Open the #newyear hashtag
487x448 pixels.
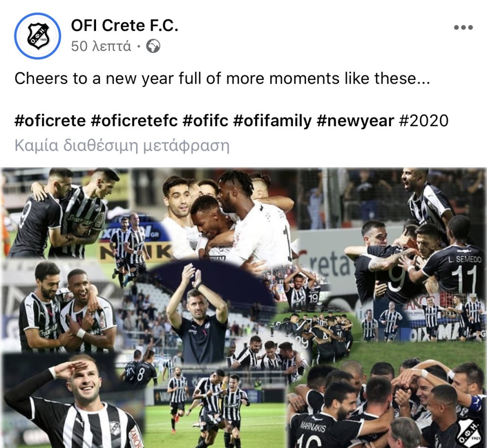click(x=355, y=120)
